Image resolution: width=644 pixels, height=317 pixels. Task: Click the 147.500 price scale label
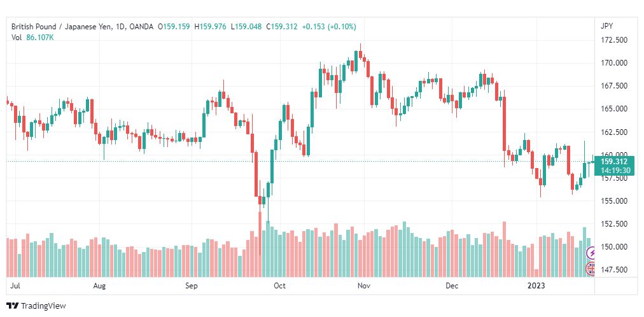click(x=614, y=270)
